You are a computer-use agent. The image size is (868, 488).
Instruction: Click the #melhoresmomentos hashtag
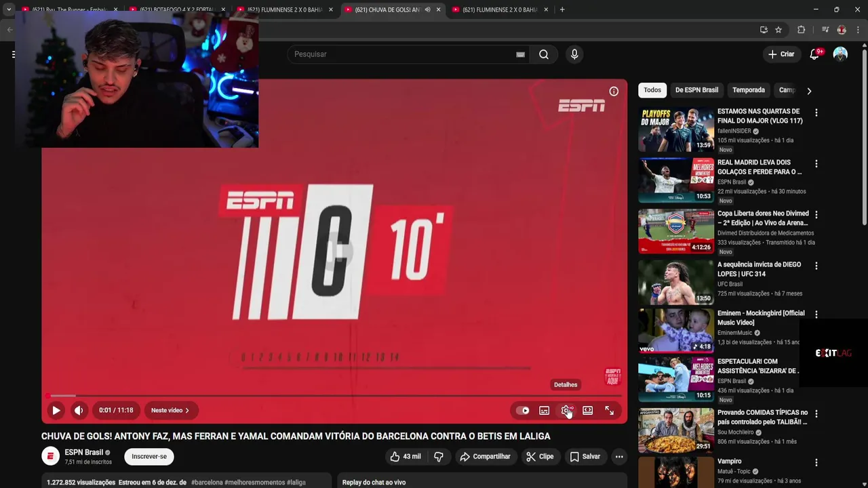[254, 483]
